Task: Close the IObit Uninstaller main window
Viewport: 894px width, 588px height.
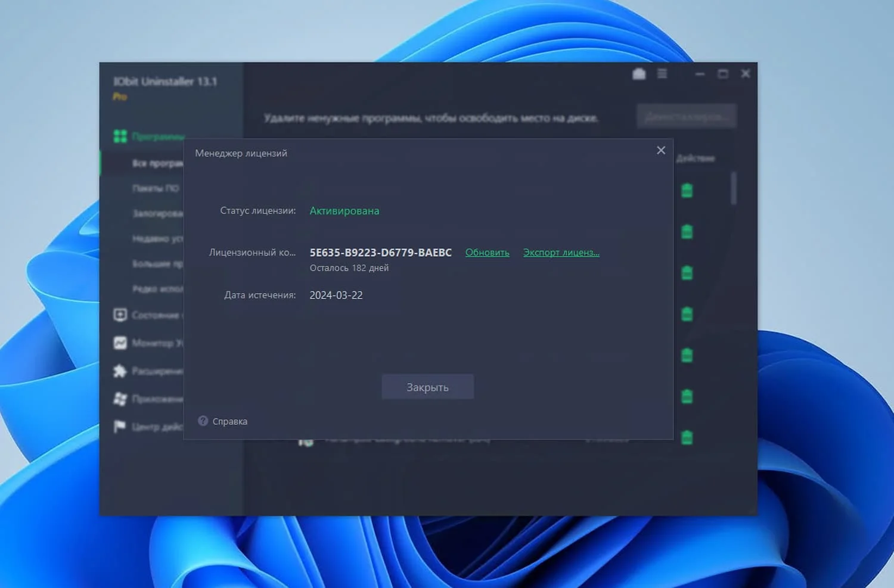Action: (x=746, y=74)
